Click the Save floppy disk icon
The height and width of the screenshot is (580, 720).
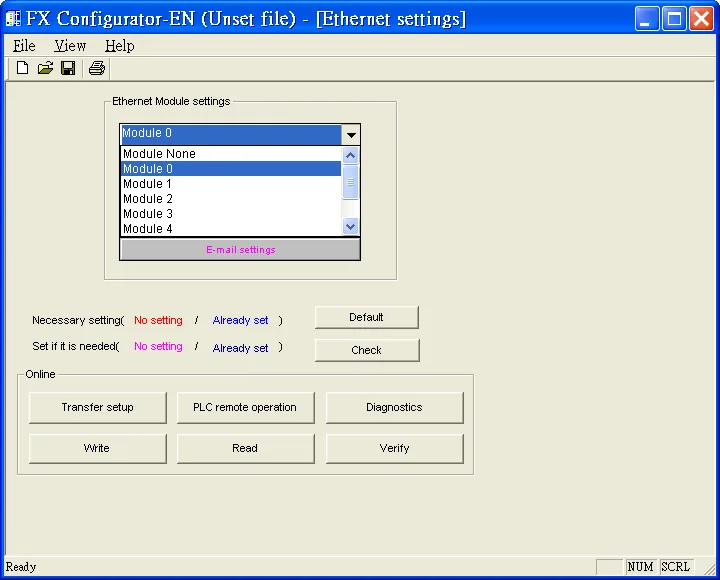tap(68, 68)
